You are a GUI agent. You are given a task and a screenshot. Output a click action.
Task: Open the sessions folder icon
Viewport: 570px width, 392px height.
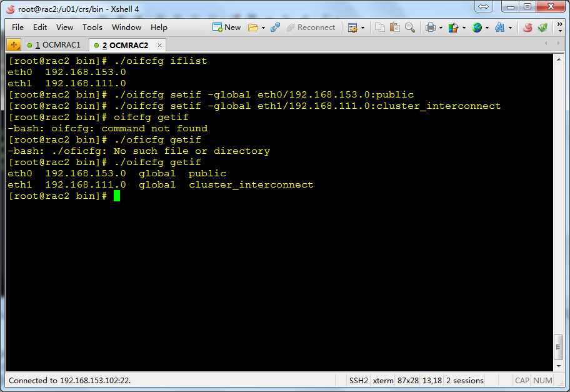click(x=252, y=28)
